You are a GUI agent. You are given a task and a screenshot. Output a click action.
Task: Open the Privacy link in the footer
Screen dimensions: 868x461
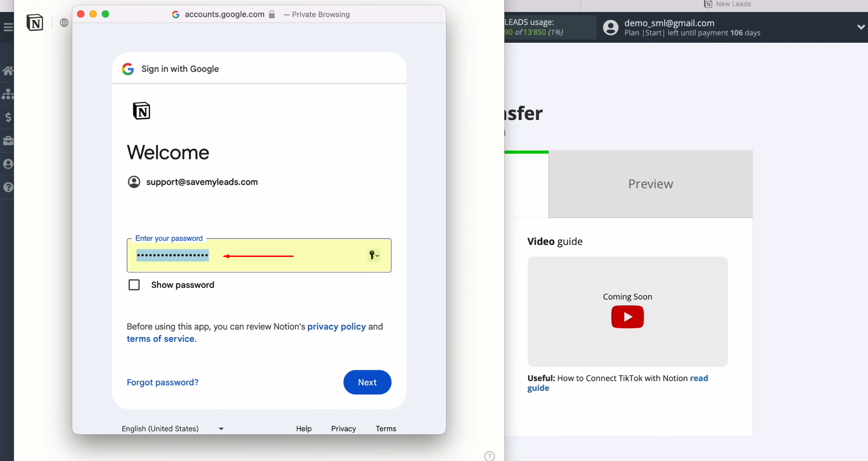[x=343, y=428]
